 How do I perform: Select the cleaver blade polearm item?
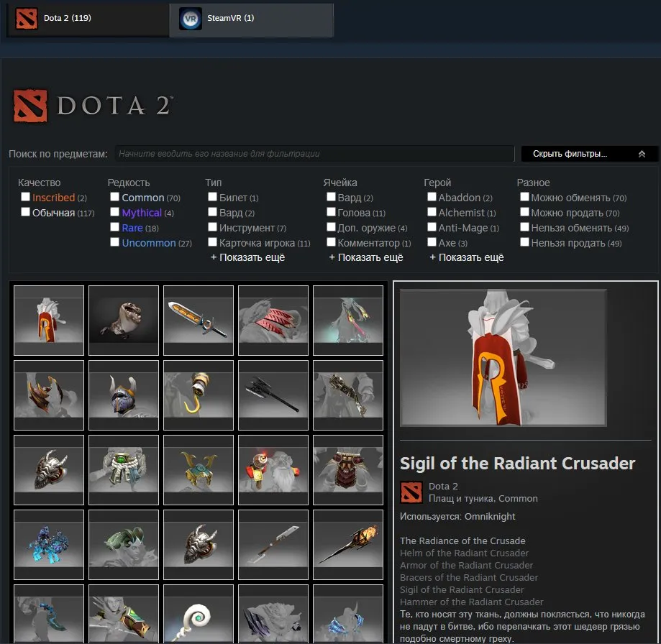tap(273, 545)
